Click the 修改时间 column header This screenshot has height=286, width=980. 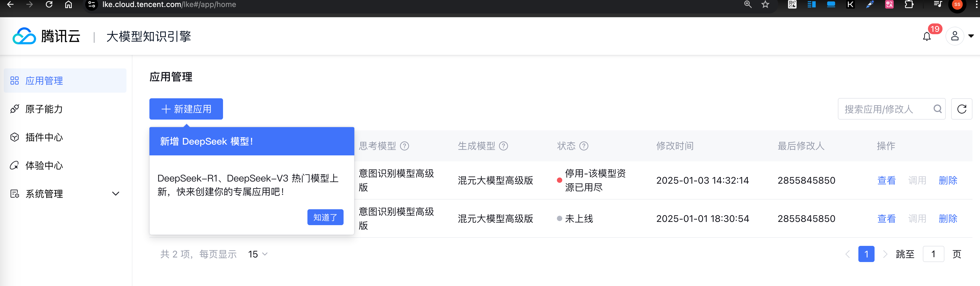(x=675, y=146)
